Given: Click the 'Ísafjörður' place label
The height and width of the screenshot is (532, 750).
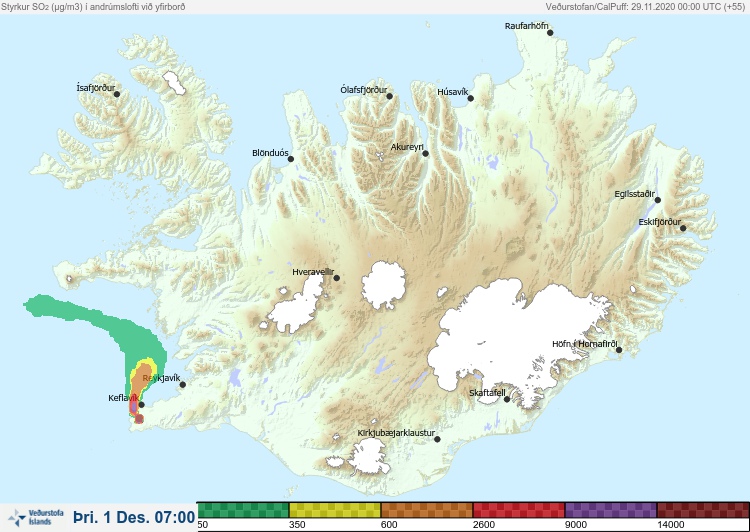Looking at the screenshot, I should coord(96,88).
